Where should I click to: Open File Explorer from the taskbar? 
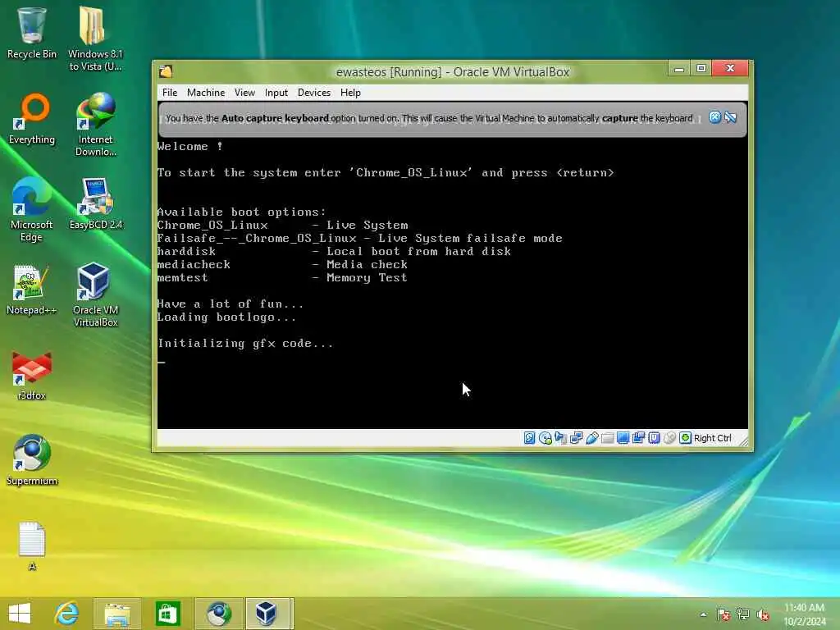117,614
